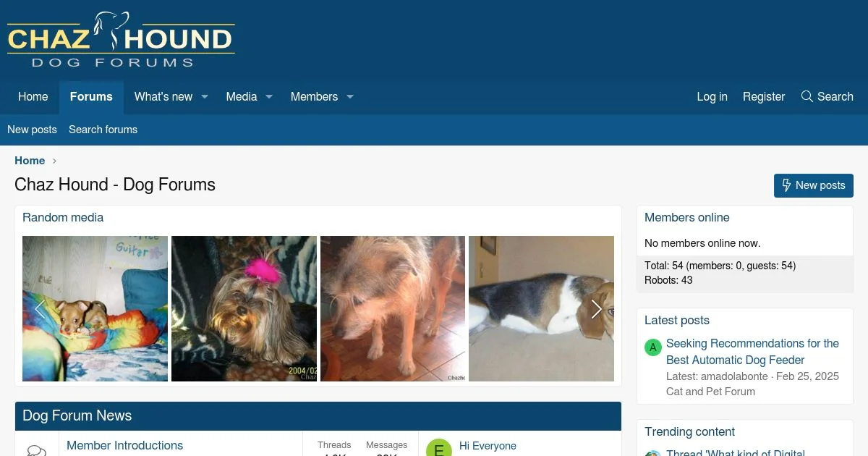Expand the What's new dropdown arrow
The image size is (868, 456).
coord(205,97)
